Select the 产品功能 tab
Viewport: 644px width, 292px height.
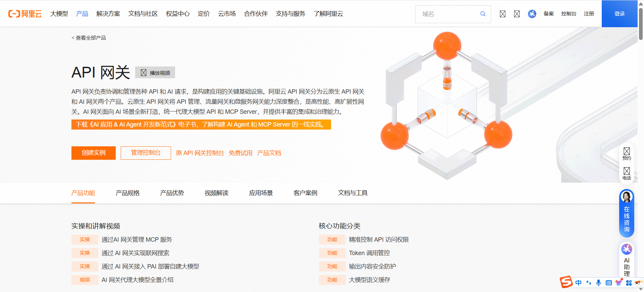tap(83, 193)
